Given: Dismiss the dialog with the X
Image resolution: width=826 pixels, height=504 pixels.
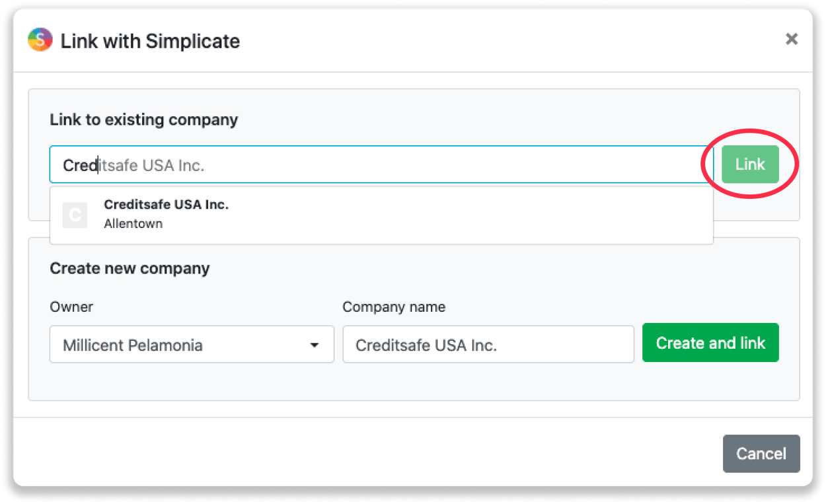Looking at the screenshot, I should tap(791, 39).
